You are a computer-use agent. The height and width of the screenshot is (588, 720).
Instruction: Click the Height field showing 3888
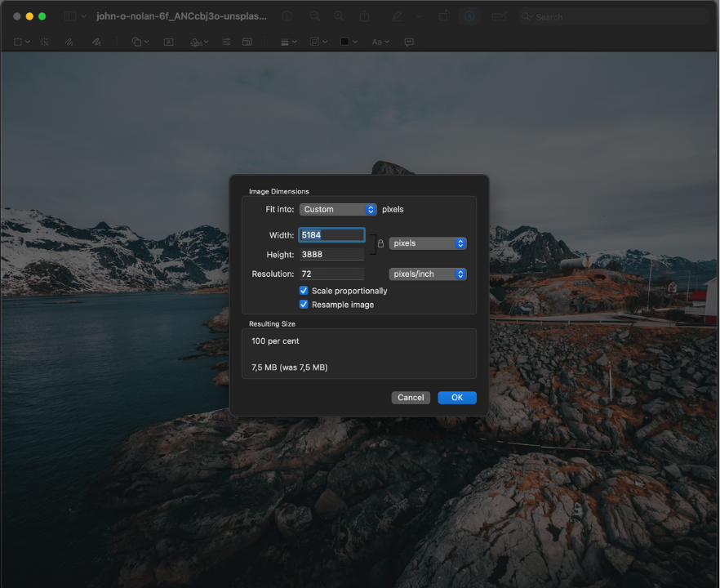click(x=331, y=255)
